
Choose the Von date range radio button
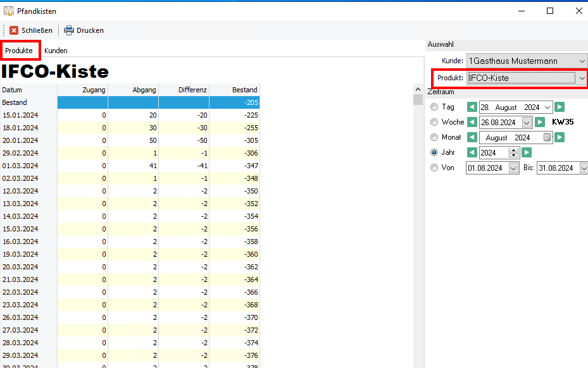click(x=434, y=168)
